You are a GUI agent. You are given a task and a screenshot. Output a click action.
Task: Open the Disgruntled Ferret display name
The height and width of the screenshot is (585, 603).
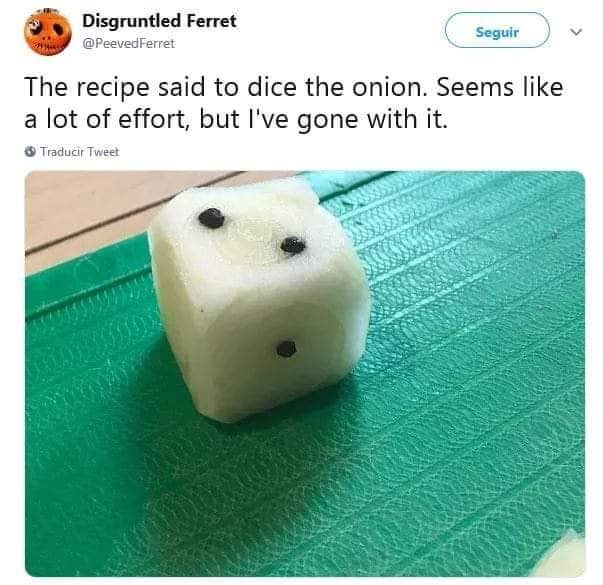[159, 21]
